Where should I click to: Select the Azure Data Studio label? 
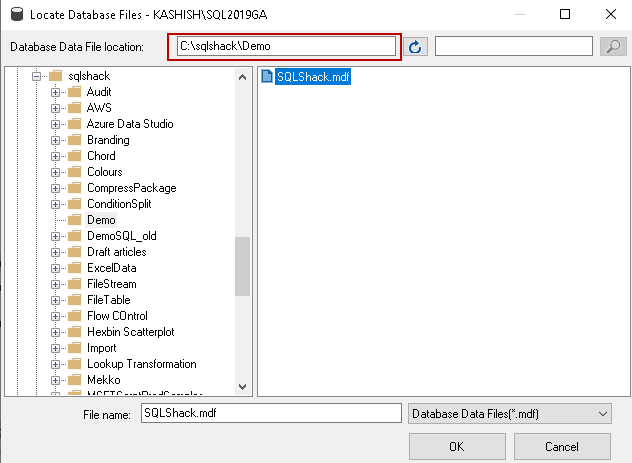130,124
